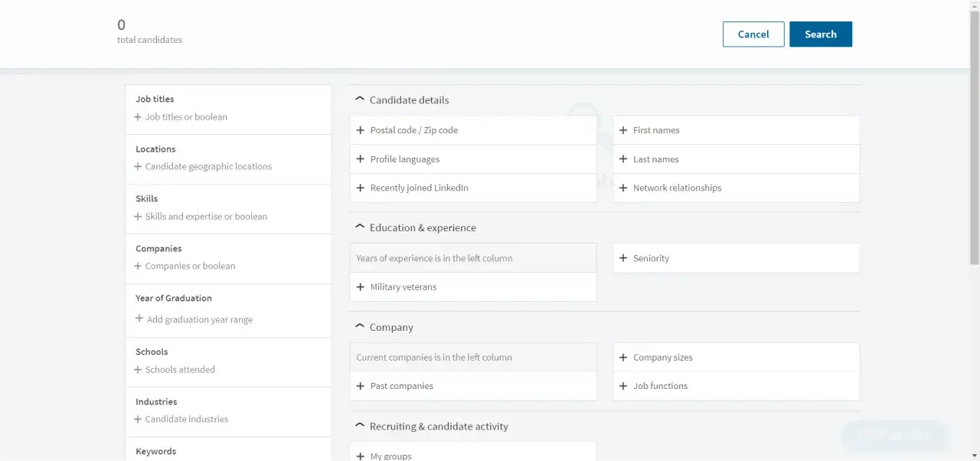Click the Cancel button
Viewport: 980px width, 461px height.
tap(753, 34)
